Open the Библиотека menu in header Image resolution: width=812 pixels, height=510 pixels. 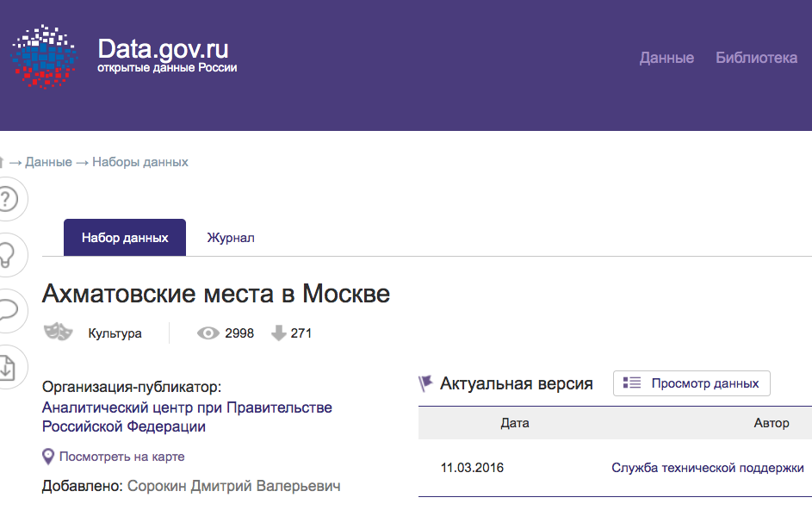756,58
